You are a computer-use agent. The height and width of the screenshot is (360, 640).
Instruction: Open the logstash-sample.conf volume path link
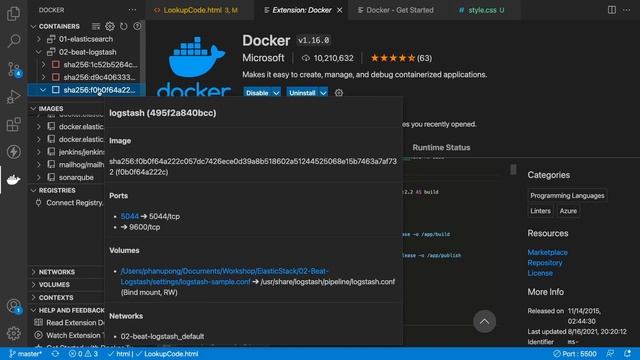point(224,276)
